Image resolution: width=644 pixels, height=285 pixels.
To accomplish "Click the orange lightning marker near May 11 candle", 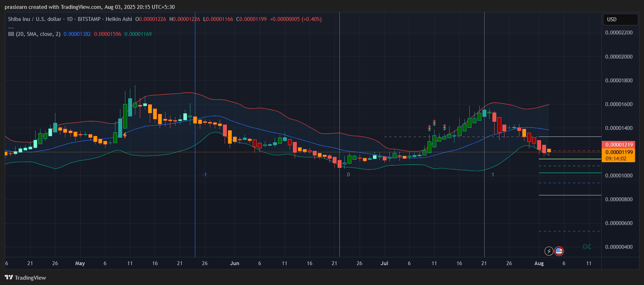I will click(125, 135).
